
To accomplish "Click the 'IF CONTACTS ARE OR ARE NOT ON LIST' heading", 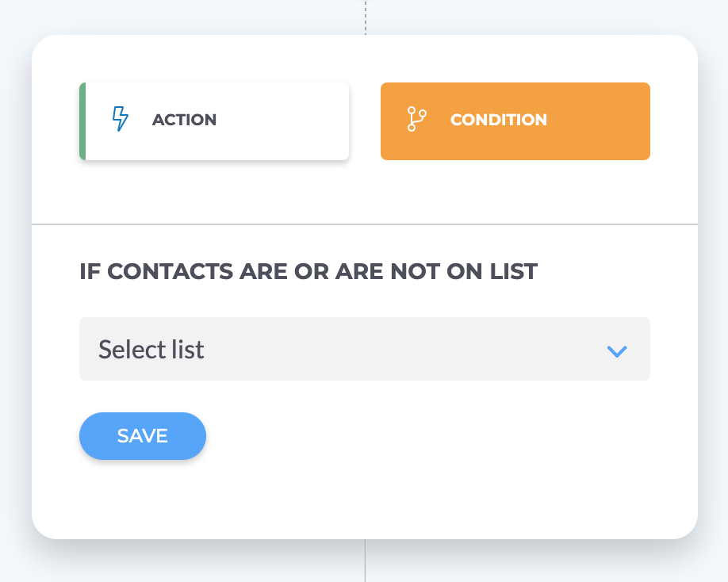I will (x=308, y=271).
